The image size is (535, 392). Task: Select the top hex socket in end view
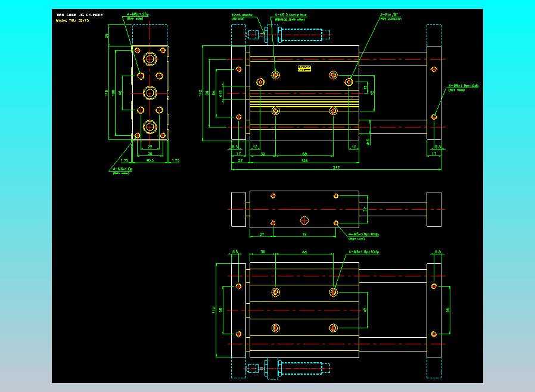click(x=149, y=59)
